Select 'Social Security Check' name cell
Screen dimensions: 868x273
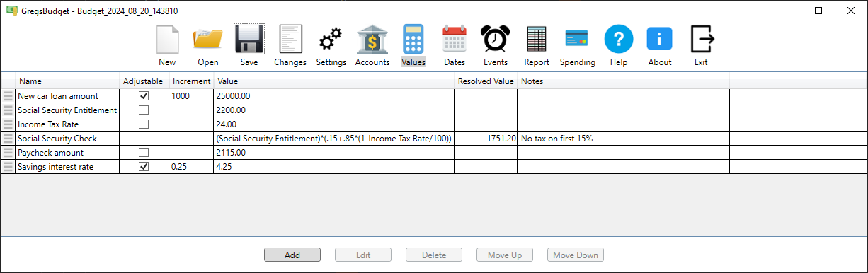[x=67, y=138]
